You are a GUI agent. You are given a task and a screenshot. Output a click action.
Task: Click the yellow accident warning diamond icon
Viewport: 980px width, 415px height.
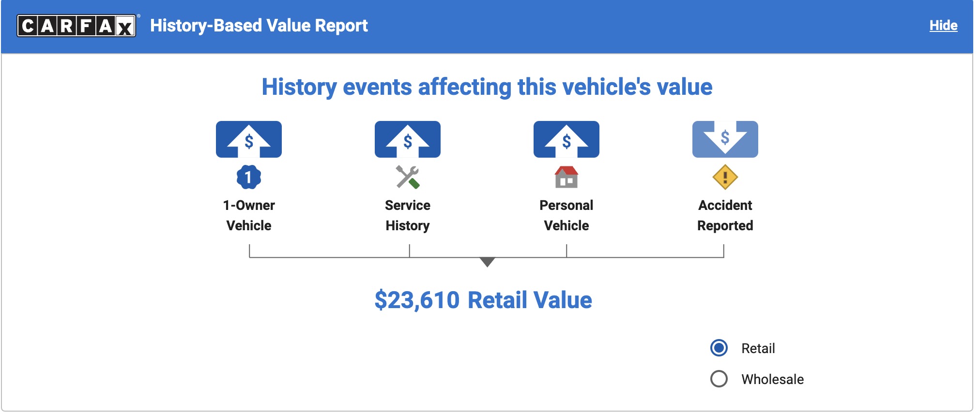click(725, 177)
